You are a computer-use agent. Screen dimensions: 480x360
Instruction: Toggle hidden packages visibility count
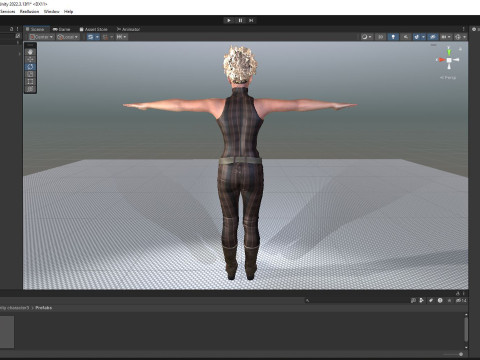[x=461, y=301]
